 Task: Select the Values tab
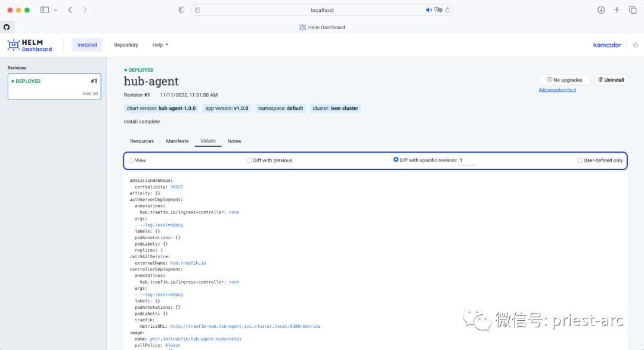coord(208,141)
